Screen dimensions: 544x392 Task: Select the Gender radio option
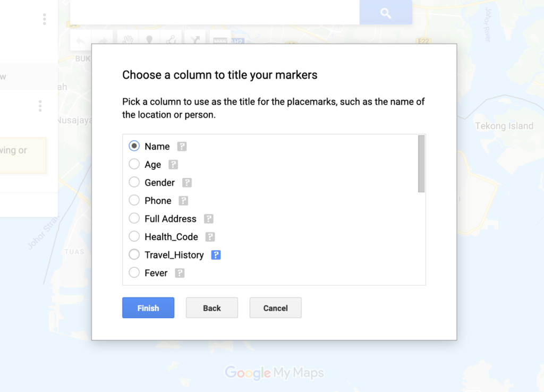click(134, 182)
